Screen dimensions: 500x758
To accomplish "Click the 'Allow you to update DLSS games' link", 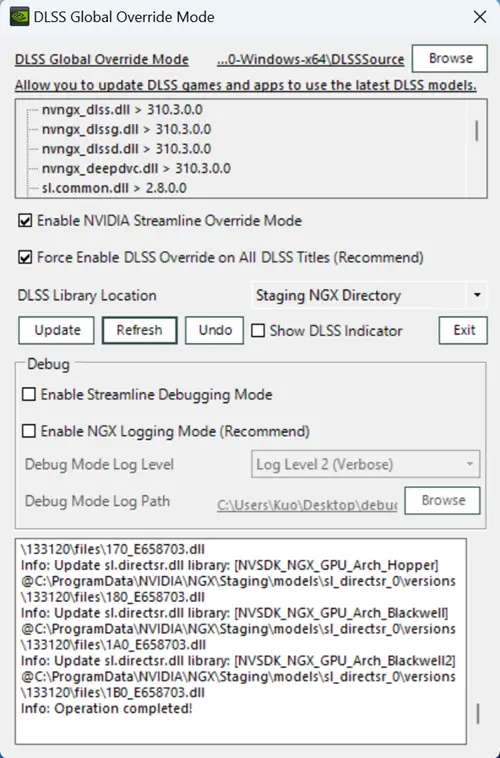I will (246, 85).
